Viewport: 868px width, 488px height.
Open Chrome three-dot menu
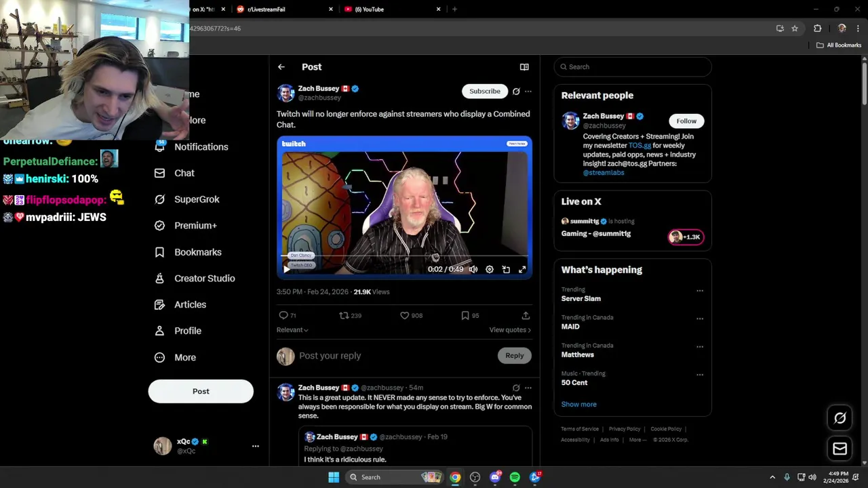coord(859,28)
